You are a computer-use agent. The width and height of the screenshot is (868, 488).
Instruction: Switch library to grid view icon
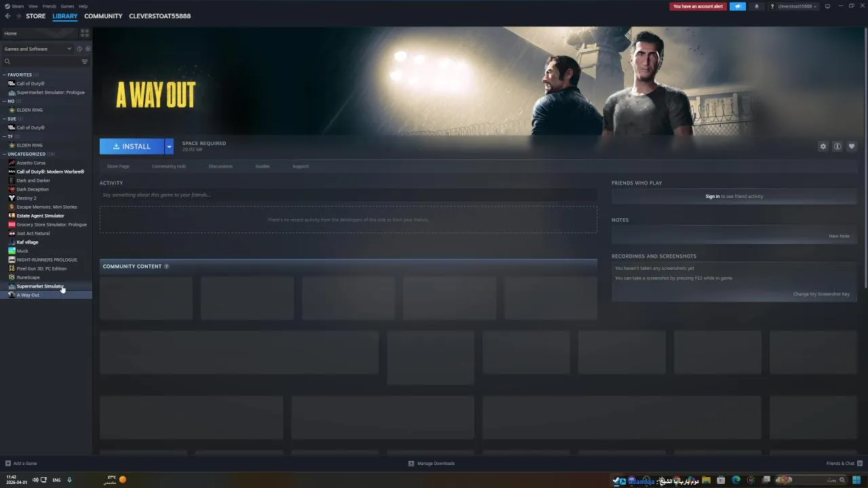click(85, 33)
